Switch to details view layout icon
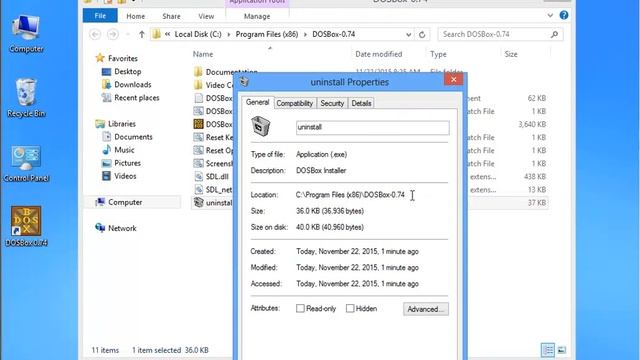The image size is (640, 360). tap(548, 350)
